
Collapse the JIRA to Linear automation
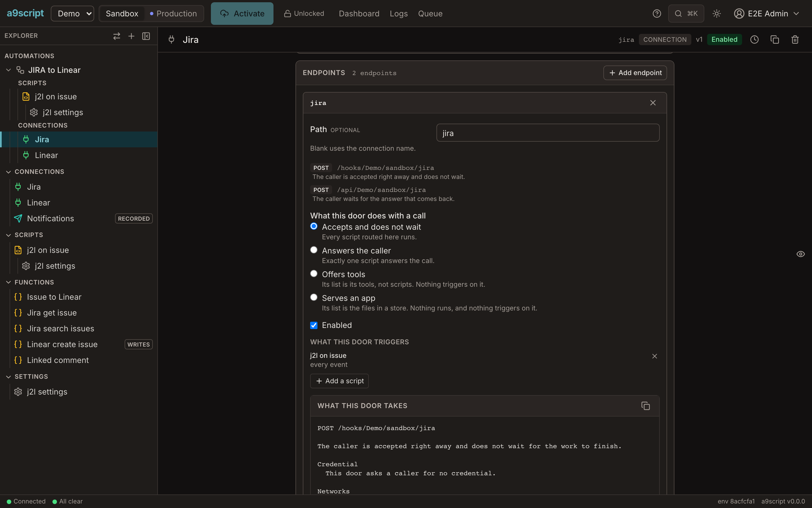[x=9, y=70]
